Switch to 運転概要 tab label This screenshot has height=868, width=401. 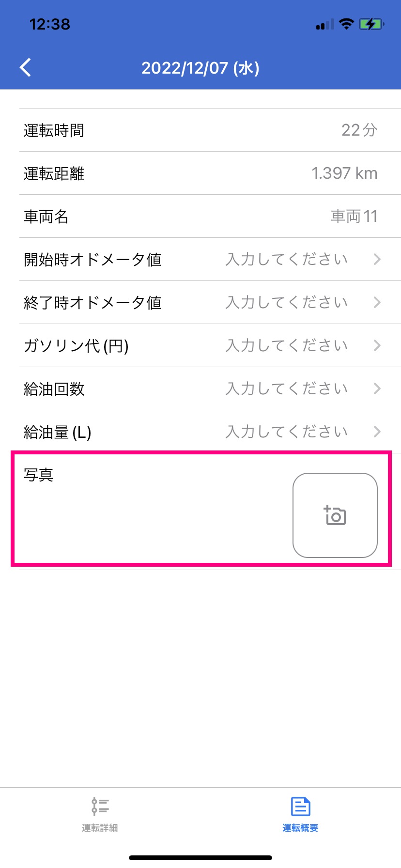coord(300,828)
